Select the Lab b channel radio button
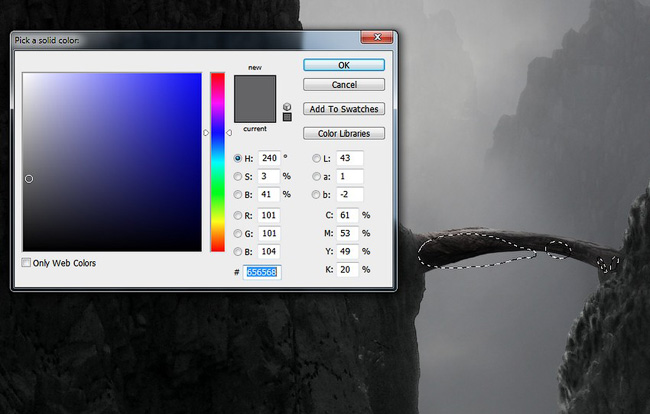The height and width of the screenshot is (414, 650). click(x=316, y=194)
